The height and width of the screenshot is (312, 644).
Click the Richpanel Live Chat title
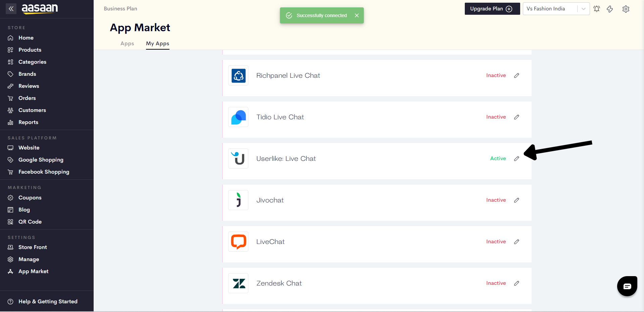click(288, 76)
